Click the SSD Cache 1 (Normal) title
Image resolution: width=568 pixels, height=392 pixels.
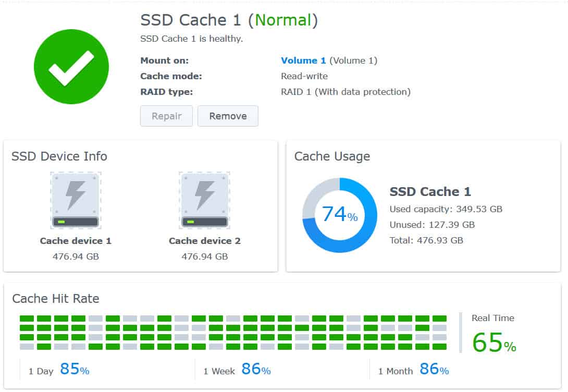[229, 20]
